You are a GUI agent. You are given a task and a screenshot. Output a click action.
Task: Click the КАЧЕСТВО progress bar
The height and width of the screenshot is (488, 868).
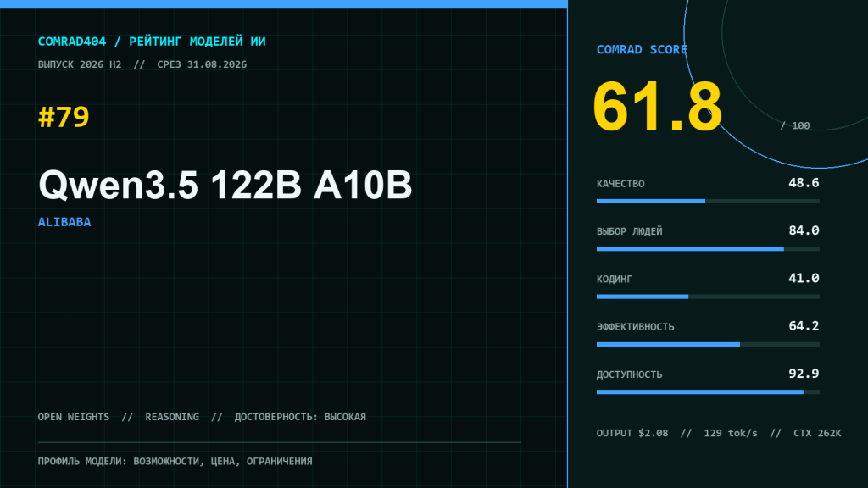coord(708,202)
